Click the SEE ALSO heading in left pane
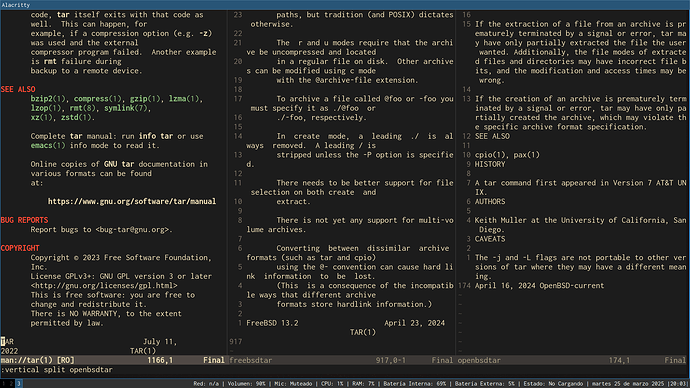This screenshot has width=690, height=388. pyautogui.click(x=18, y=89)
